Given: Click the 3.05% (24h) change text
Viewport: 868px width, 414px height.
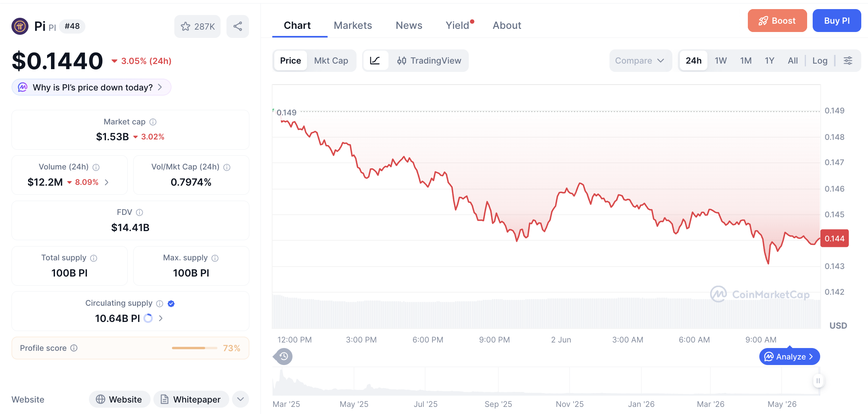Looking at the screenshot, I should tap(146, 61).
